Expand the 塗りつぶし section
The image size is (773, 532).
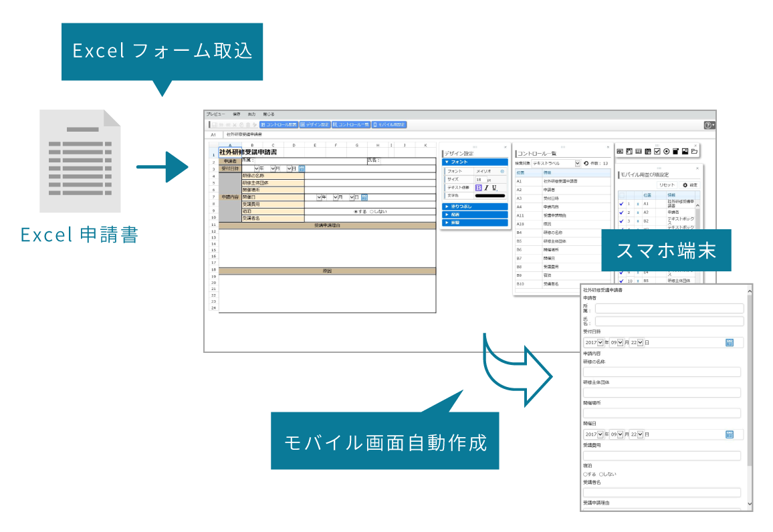click(x=475, y=207)
